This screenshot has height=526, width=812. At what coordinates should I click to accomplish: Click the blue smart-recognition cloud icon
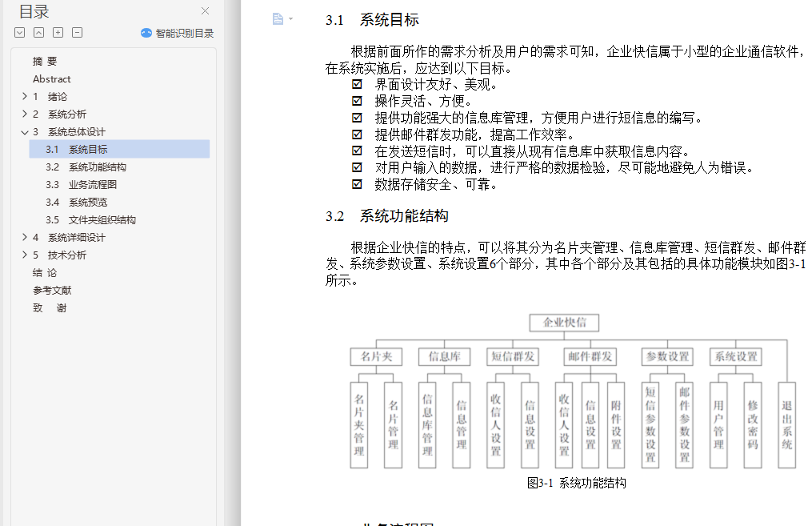pyautogui.click(x=146, y=33)
